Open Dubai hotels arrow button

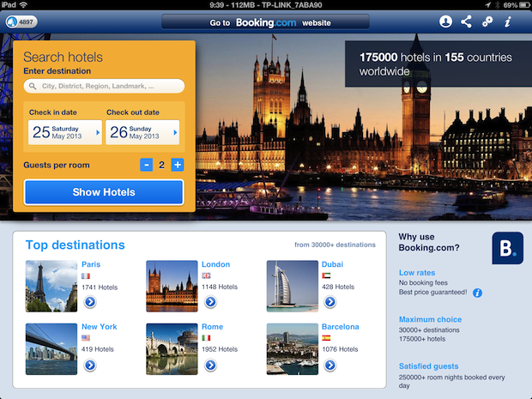pyautogui.click(x=329, y=302)
